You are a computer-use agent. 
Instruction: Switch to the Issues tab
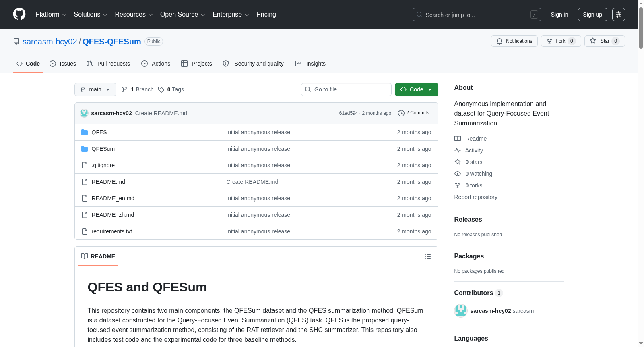[x=63, y=64]
